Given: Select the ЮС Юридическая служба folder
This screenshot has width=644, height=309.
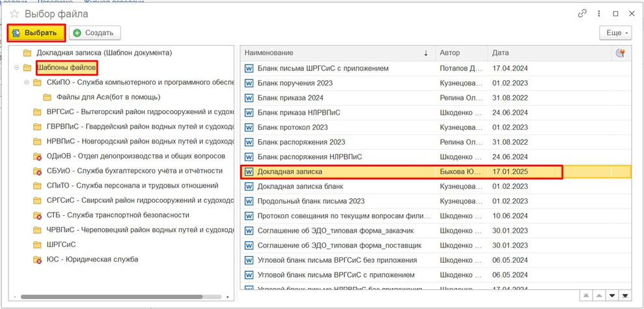Looking at the screenshot, I should [x=92, y=259].
